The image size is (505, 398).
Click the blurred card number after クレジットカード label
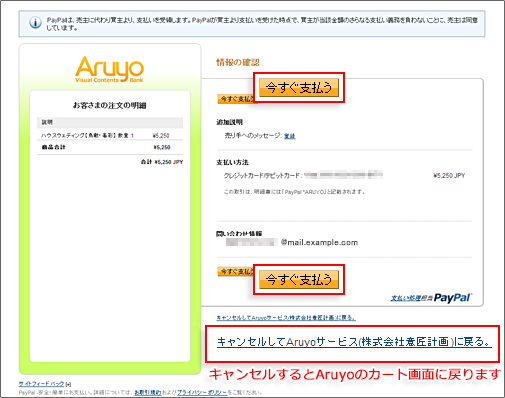(343, 175)
